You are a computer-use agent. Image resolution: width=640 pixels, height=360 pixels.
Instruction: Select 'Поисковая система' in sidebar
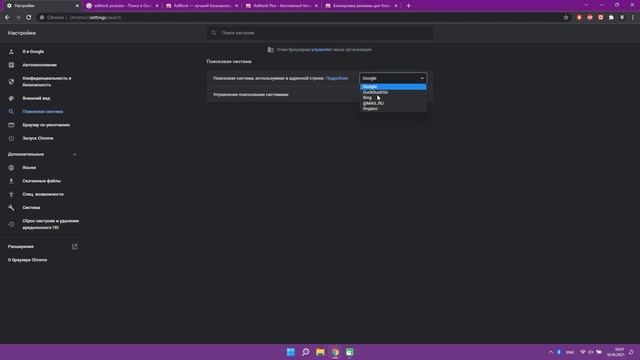(x=42, y=111)
